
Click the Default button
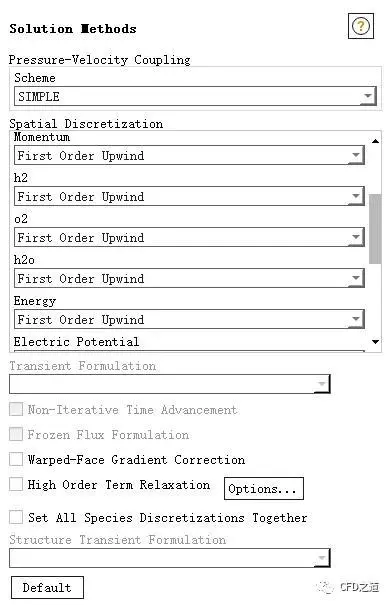click(x=47, y=587)
